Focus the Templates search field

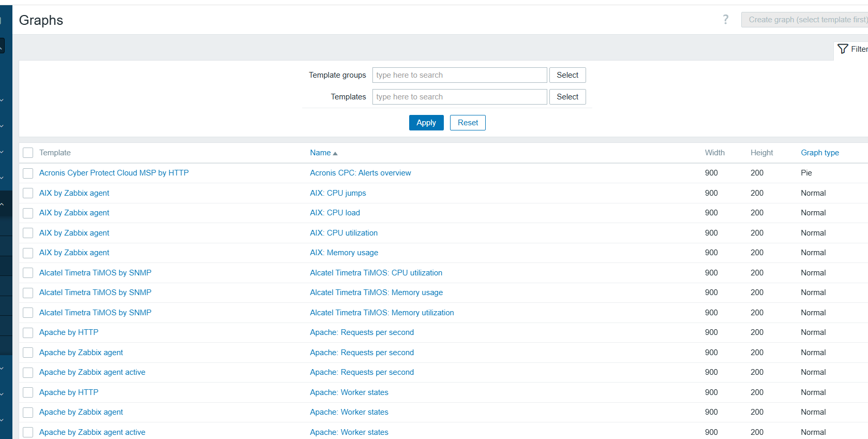459,97
